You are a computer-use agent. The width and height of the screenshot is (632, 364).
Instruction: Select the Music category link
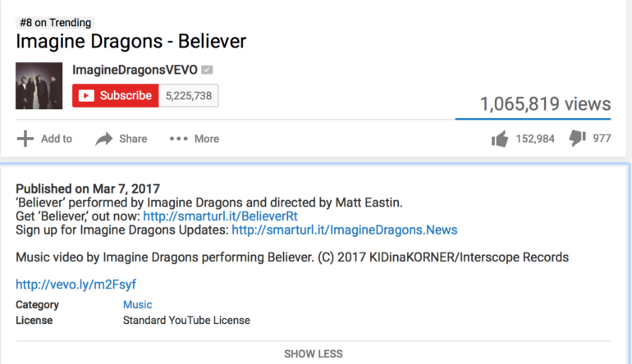click(x=137, y=304)
